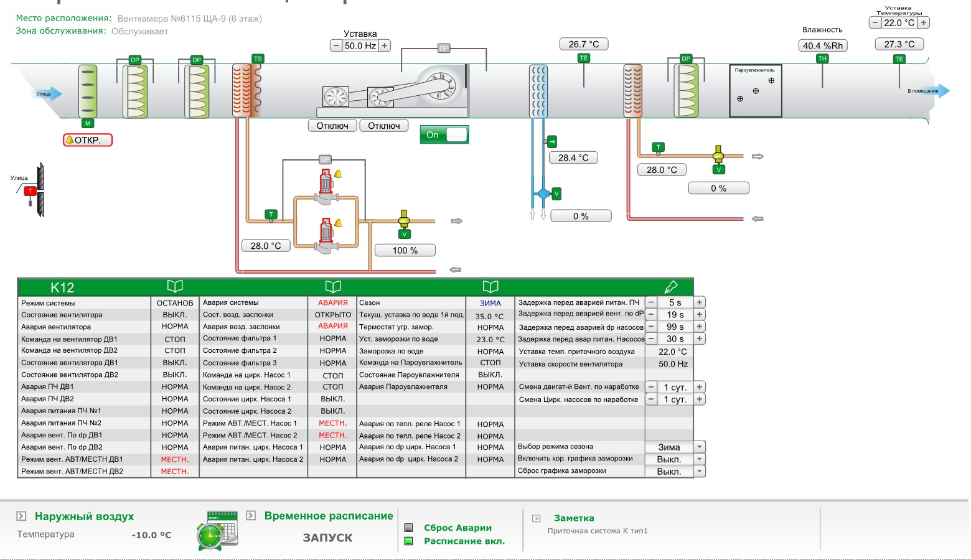Open the third book icon in K12 header
971x560 pixels.
pos(490,286)
